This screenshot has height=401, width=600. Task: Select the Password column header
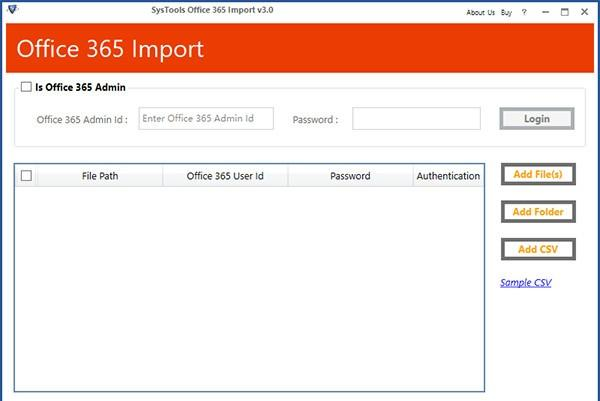pos(350,176)
